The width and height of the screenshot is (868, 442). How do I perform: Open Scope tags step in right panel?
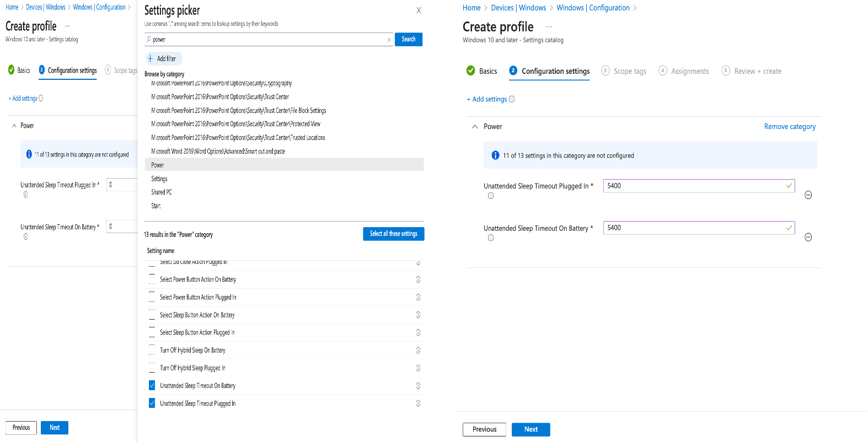623,71
